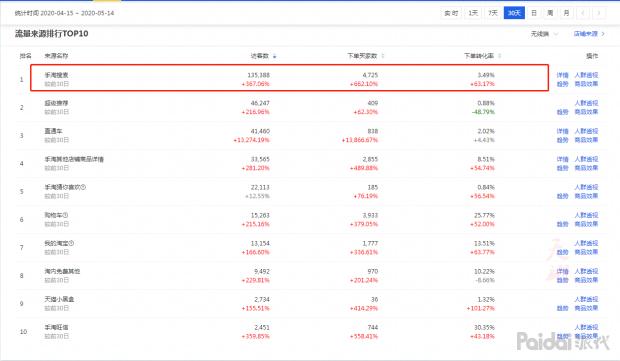View 趋势 for 直通车
This screenshot has height=361, width=620.
tap(562, 140)
